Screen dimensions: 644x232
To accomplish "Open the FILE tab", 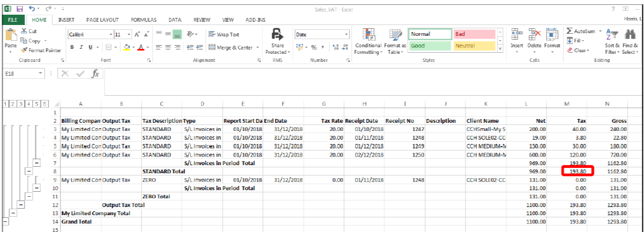I will pyautogui.click(x=13, y=20).
